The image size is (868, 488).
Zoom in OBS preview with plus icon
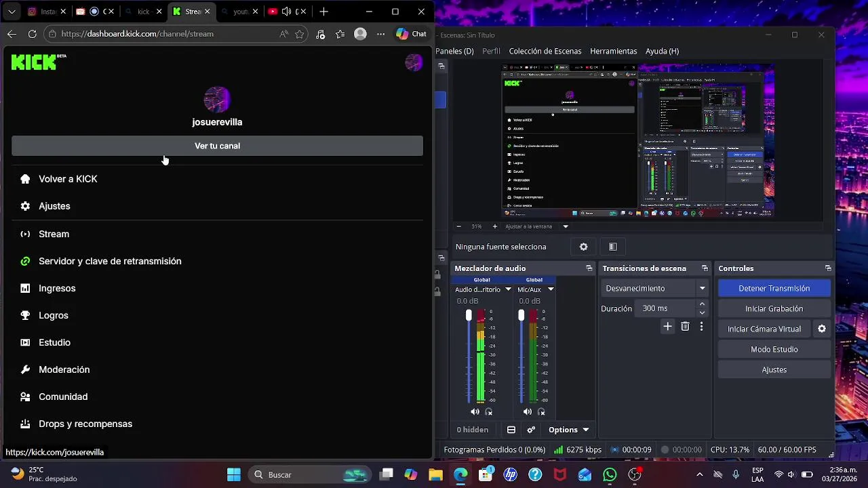click(x=494, y=226)
